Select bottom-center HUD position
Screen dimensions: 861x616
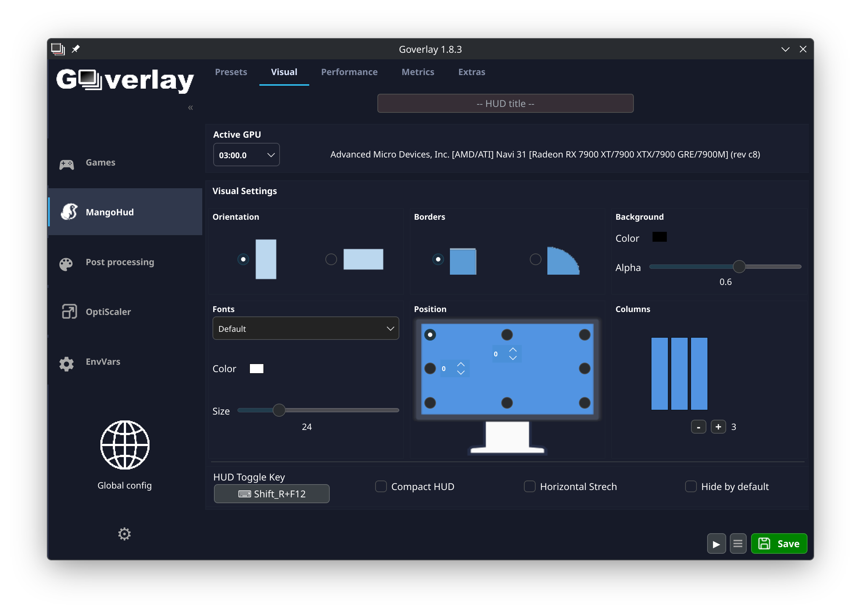(x=507, y=402)
